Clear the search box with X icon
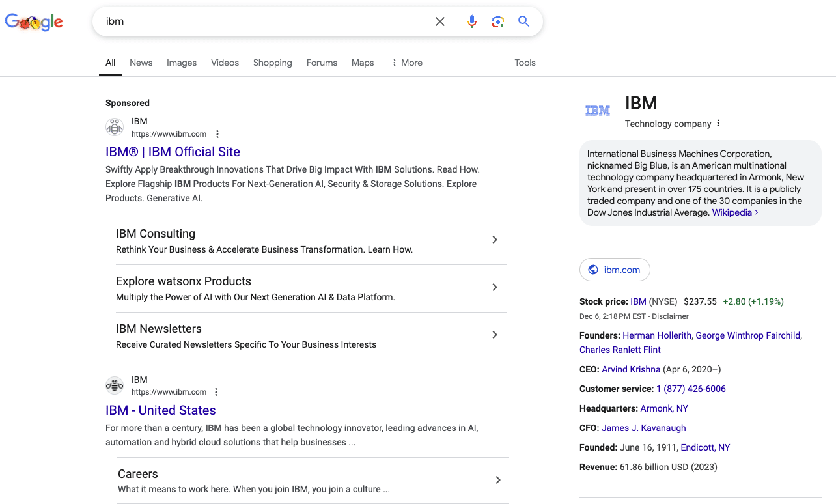Screen dimensions: 836x504 pos(440,21)
